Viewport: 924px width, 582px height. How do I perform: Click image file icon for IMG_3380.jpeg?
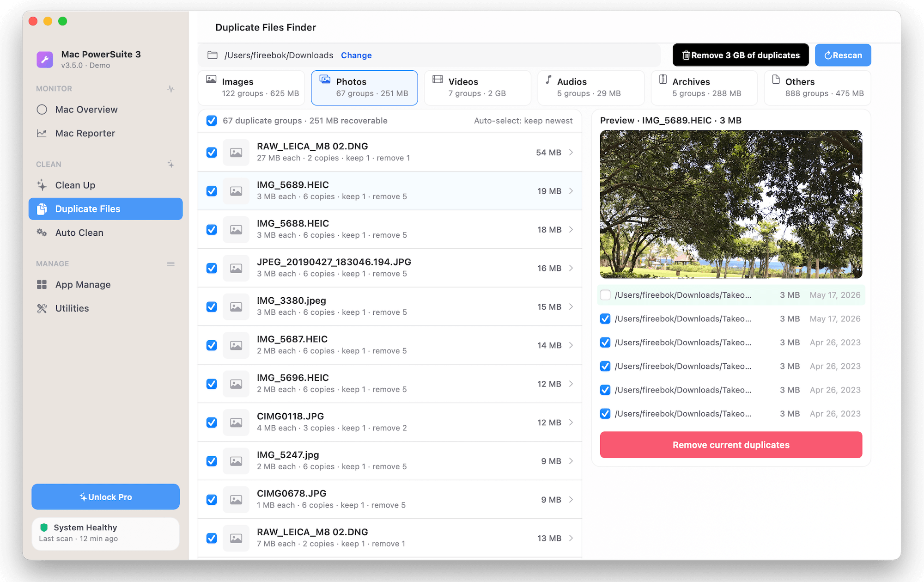(x=236, y=307)
